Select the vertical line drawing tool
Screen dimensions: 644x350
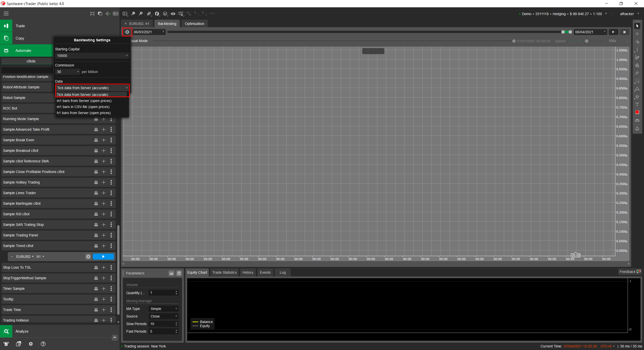click(637, 50)
